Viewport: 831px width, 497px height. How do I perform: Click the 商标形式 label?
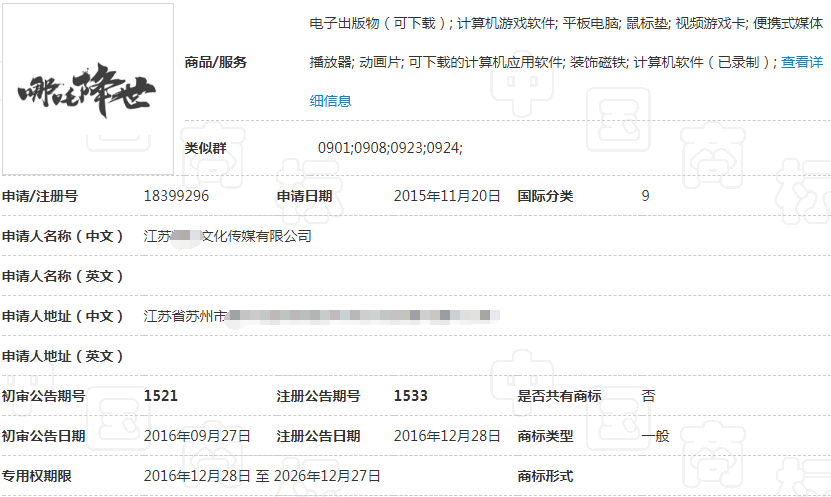click(545, 476)
